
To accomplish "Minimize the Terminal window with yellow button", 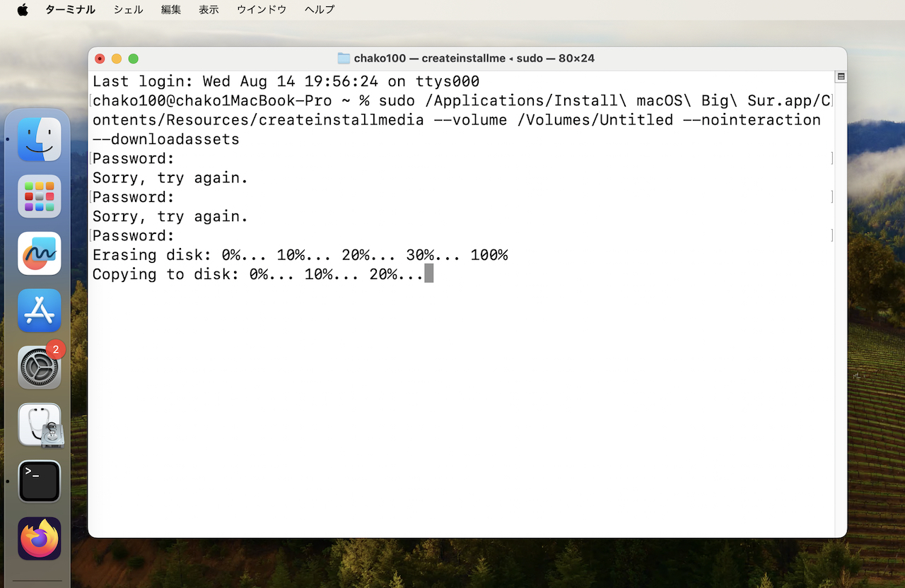I will point(117,59).
